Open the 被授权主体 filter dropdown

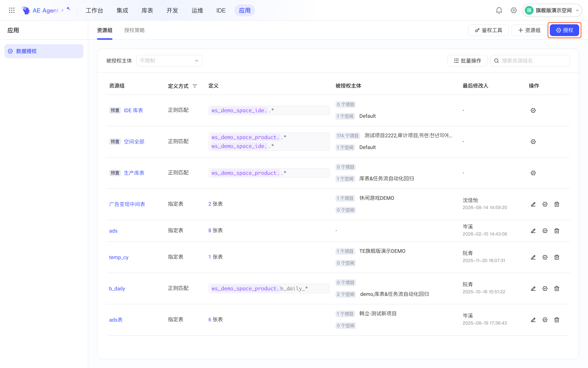tap(169, 61)
